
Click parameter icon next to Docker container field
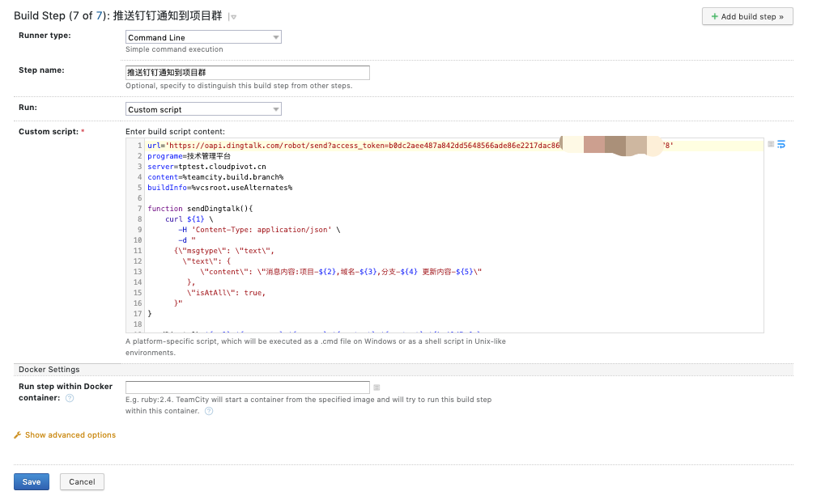pos(376,388)
